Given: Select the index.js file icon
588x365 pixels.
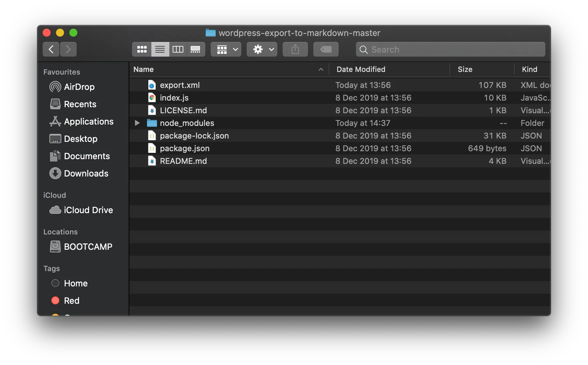Looking at the screenshot, I should 152,98.
